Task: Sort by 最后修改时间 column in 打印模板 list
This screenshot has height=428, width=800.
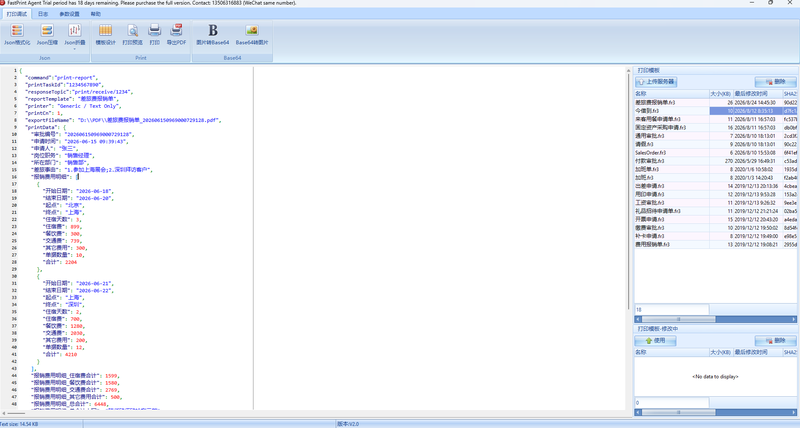Action: [x=758, y=94]
